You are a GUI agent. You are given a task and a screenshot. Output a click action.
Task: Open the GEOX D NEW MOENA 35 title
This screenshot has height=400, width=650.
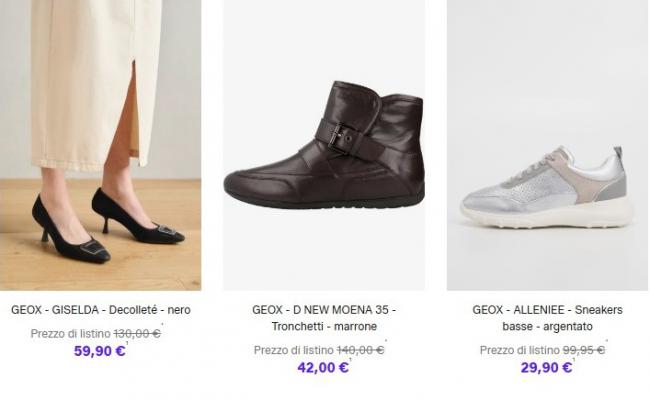pos(323,318)
